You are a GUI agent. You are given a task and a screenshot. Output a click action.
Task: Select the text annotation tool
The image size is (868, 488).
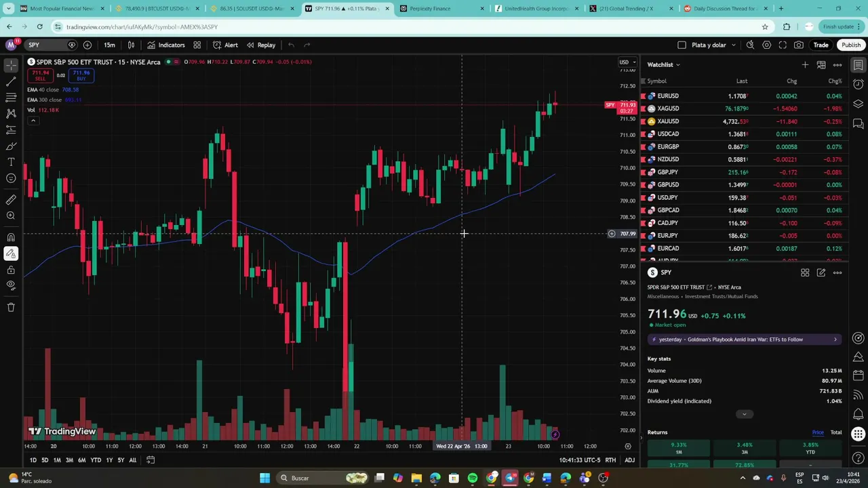point(11,163)
